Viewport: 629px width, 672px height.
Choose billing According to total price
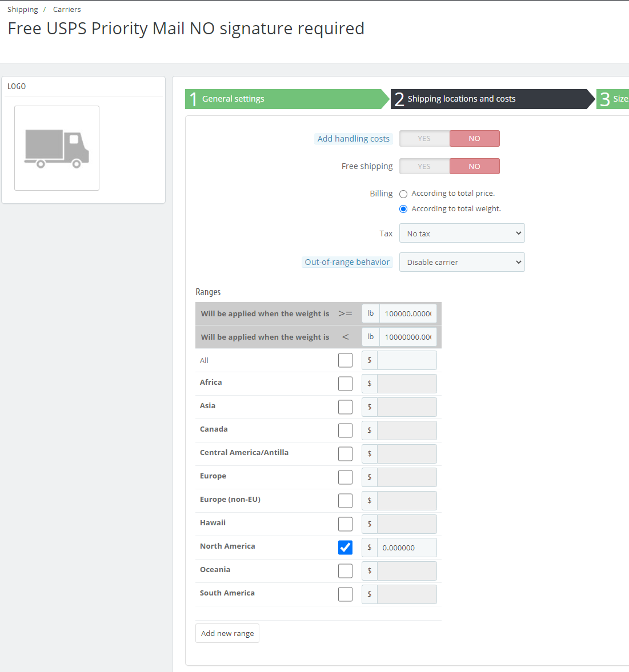[x=403, y=194]
